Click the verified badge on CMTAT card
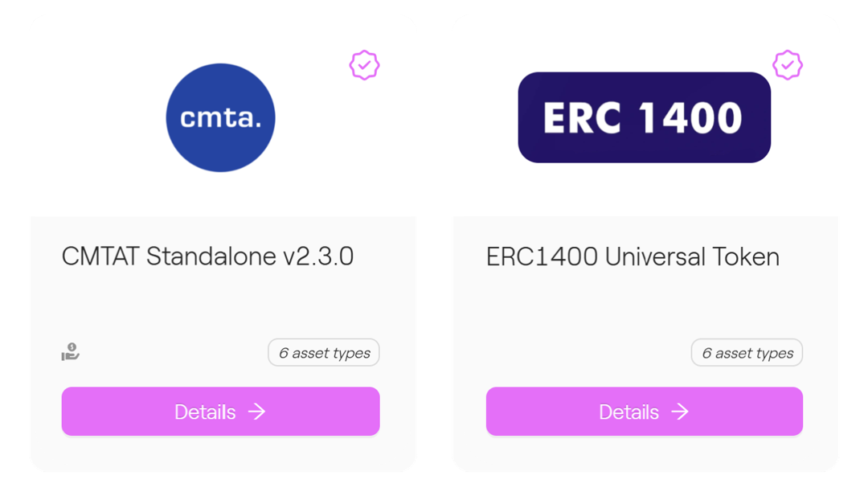This screenshot has height=492, width=868. point(364,65)
